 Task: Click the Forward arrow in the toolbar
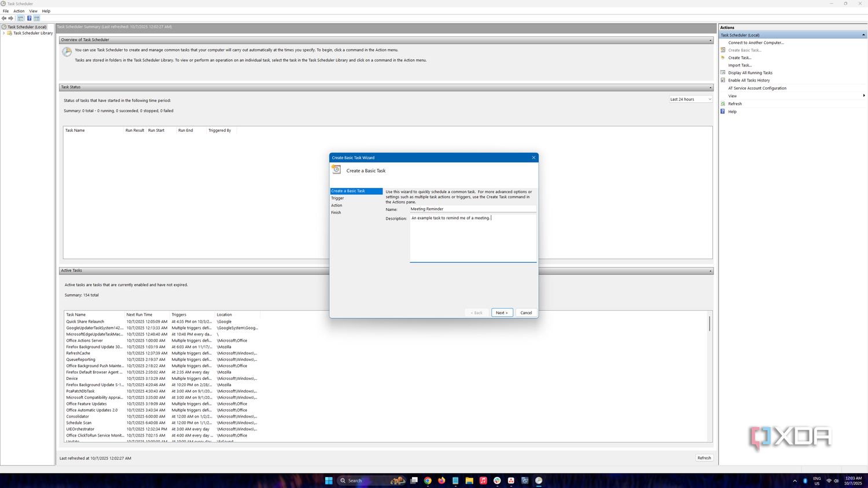click(11, 19)
